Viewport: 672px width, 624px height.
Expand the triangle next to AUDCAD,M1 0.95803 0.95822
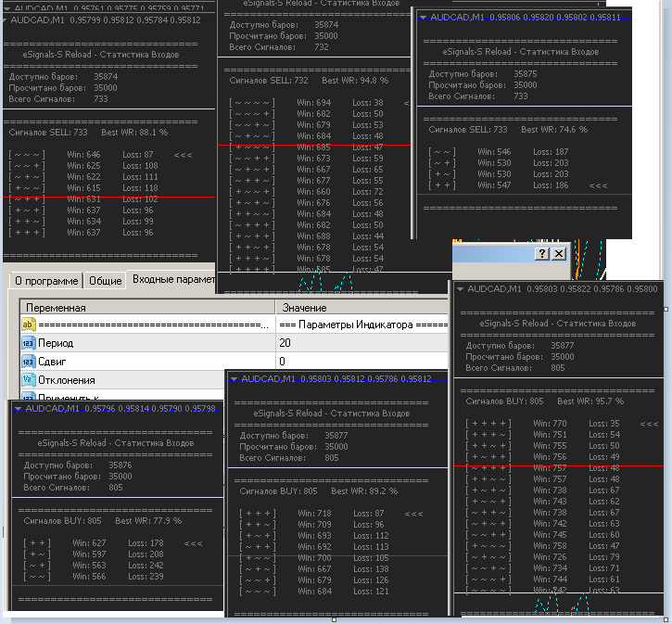point(460,289)
